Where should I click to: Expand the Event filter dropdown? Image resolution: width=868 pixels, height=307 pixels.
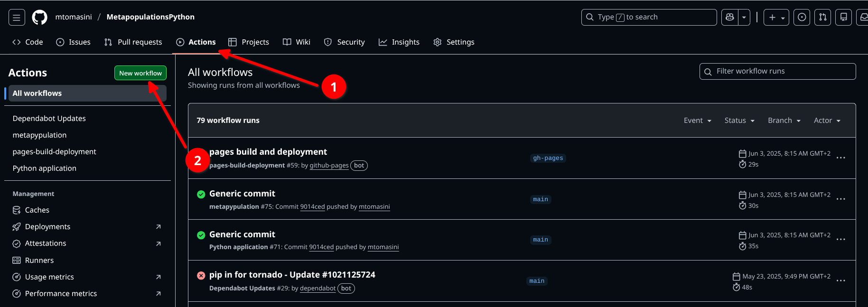click(697, 121)
